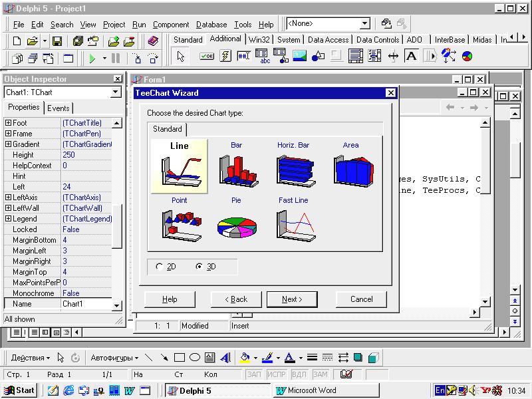This screenshot has width=532, height=399.
Task: Click the Name property value field Chart1
Action: point(86,304)
